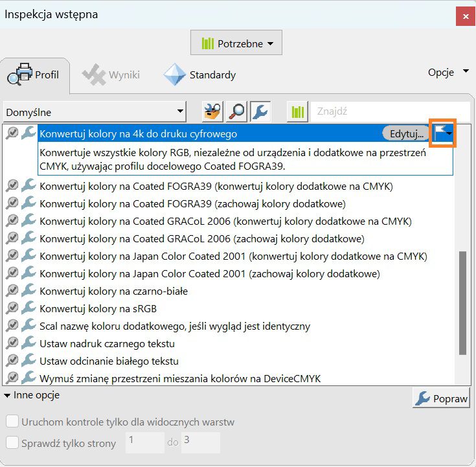Select Konwertuj kolory na czarno-białe

click(113, 291)
